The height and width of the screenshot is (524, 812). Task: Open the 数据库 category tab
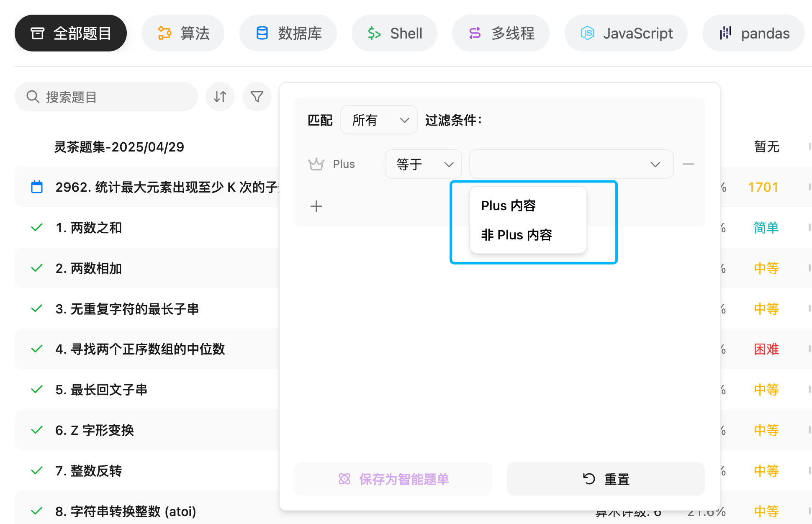[288, 33]
